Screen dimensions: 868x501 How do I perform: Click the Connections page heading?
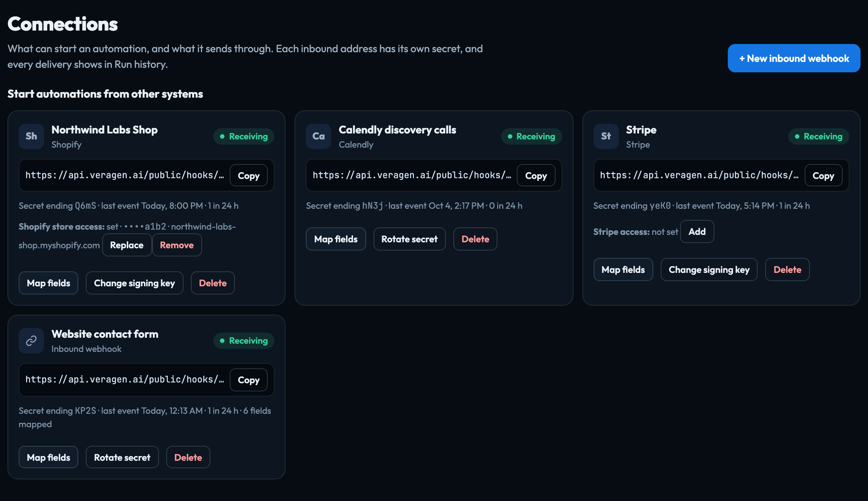pos(63,24)
